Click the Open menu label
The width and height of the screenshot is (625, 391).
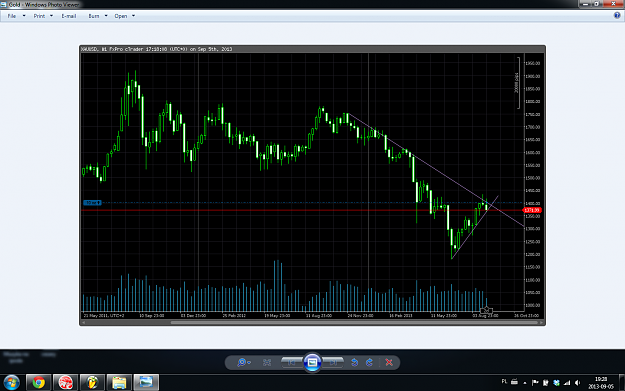pyautogui.click(x=121, y=16)
